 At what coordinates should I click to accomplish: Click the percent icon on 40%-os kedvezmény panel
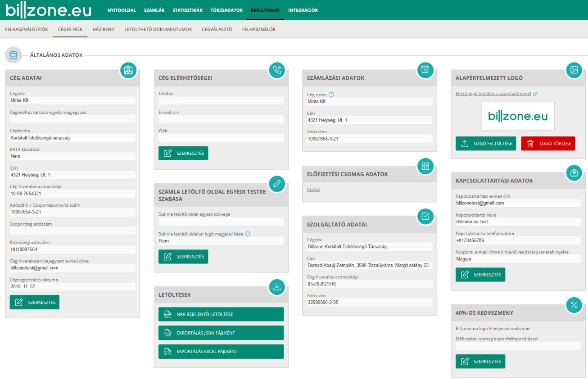(574, 305)
